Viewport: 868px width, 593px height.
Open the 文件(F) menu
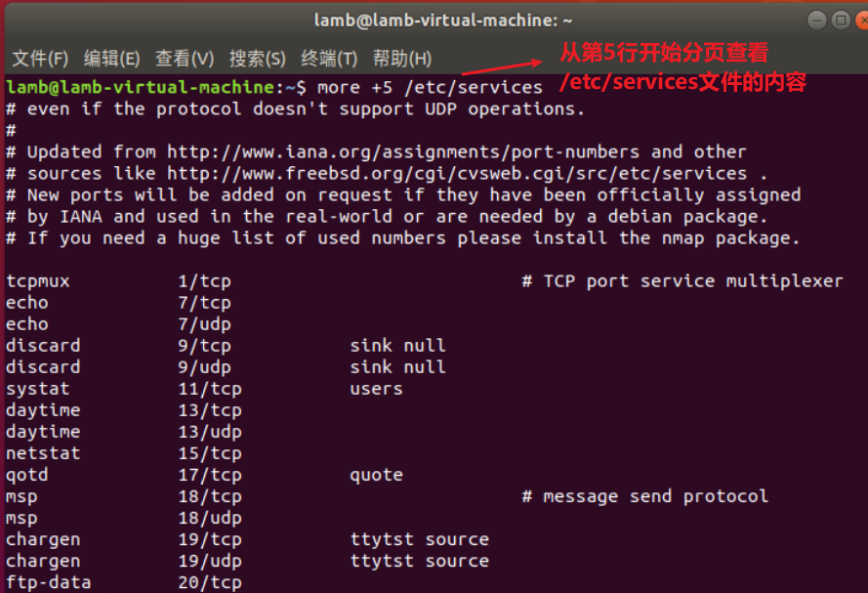pos(40,59)
